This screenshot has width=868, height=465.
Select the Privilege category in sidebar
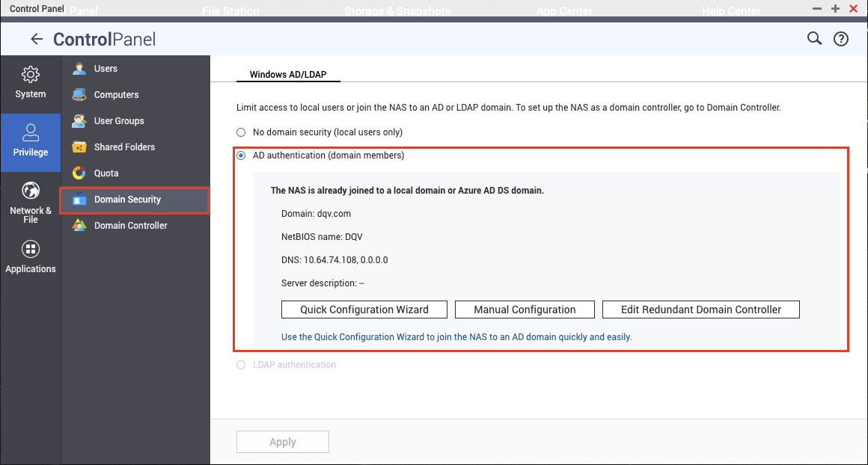click(x=31, y=141)
